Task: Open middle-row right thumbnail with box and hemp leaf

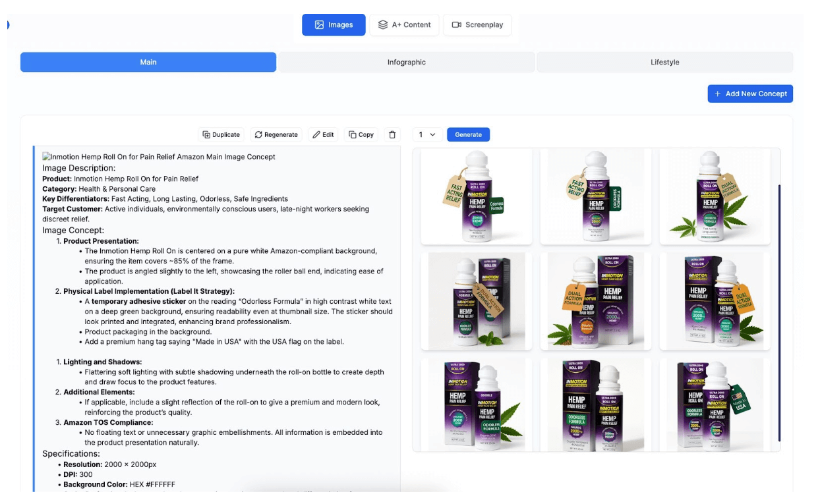Action: 715,301
